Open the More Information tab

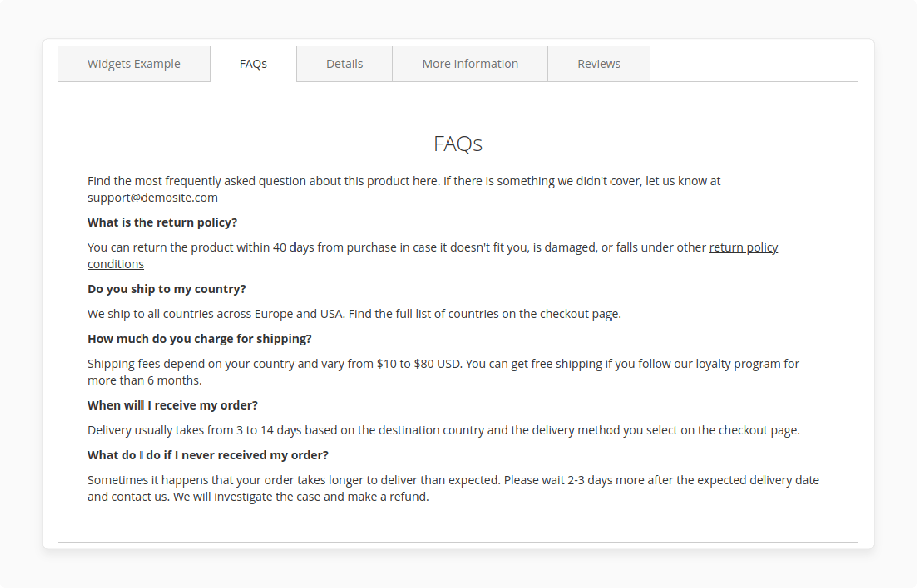(x=470, y=64)
